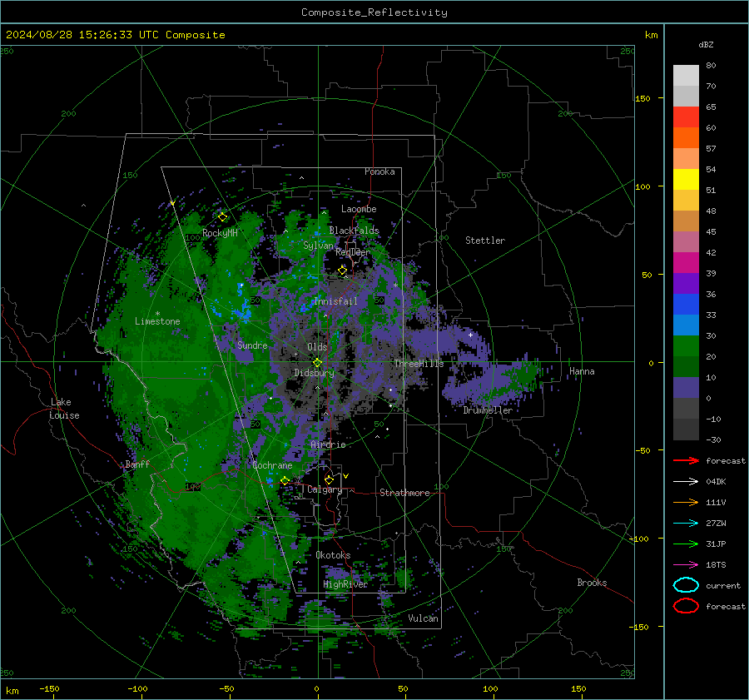
Task: Click the Sylvan label
Action: [318, 246]
